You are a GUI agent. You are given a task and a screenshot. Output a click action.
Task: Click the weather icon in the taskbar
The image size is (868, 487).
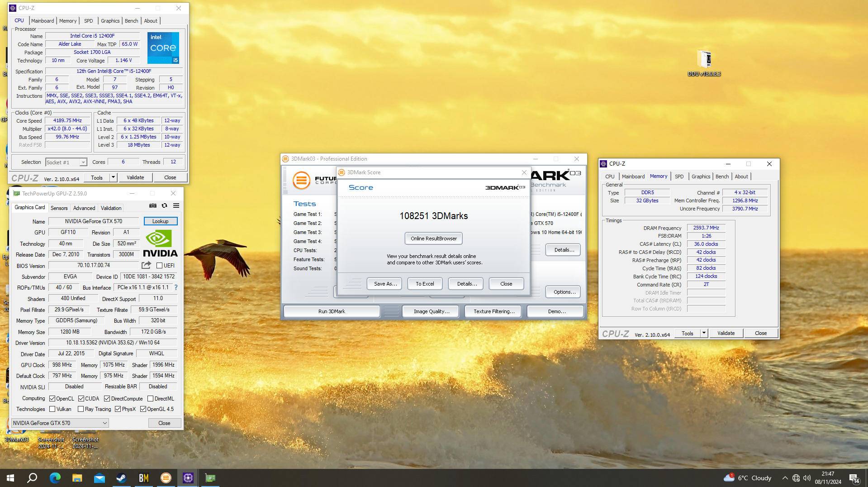click(729, 477)
